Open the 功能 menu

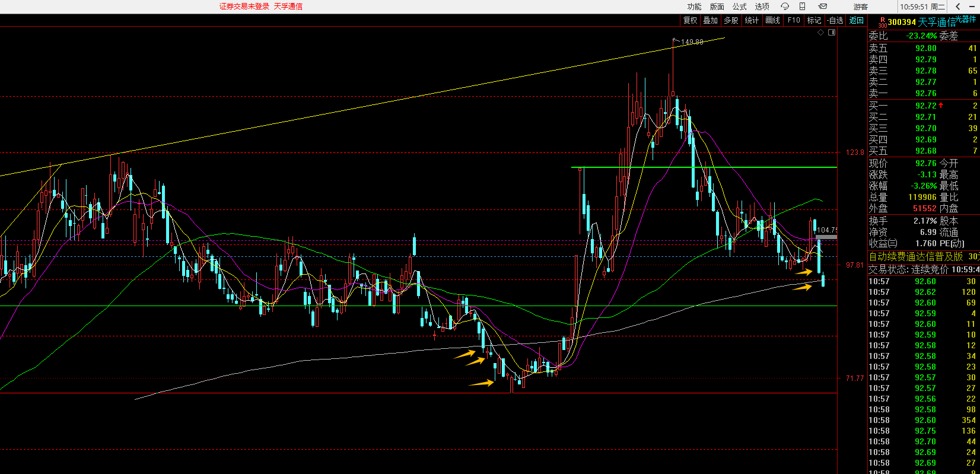[x=694, y=7]
